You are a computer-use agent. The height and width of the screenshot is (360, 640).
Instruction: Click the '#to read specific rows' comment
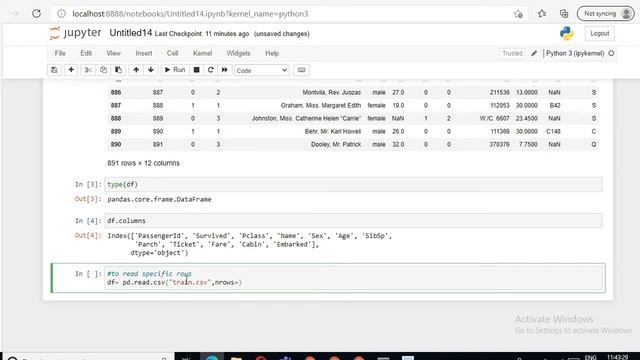point(149,274)
